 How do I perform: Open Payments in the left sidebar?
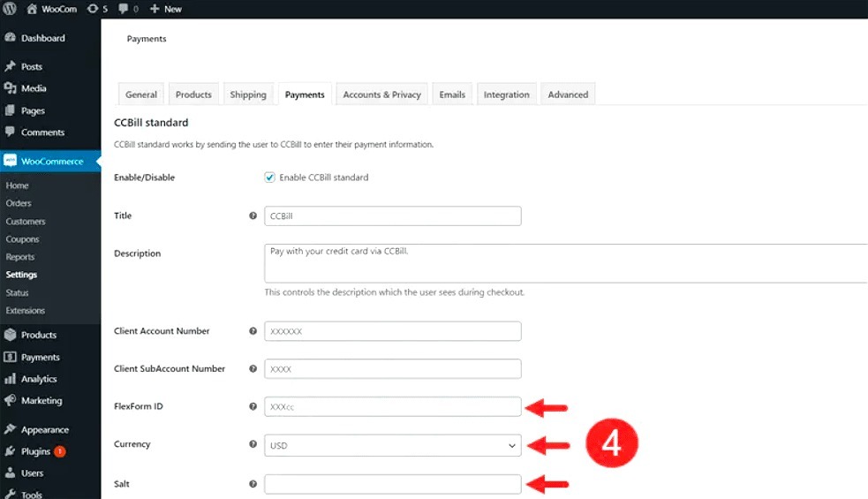tap(40, 357)
